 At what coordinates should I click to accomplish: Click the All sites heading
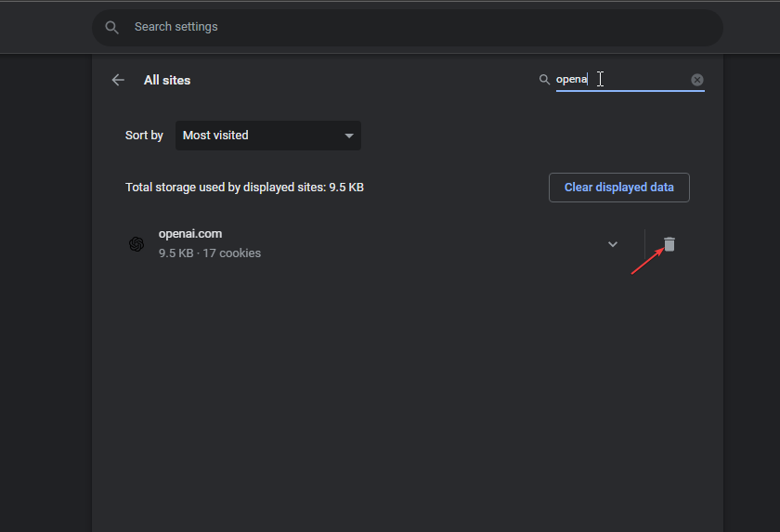click(167, 80)
